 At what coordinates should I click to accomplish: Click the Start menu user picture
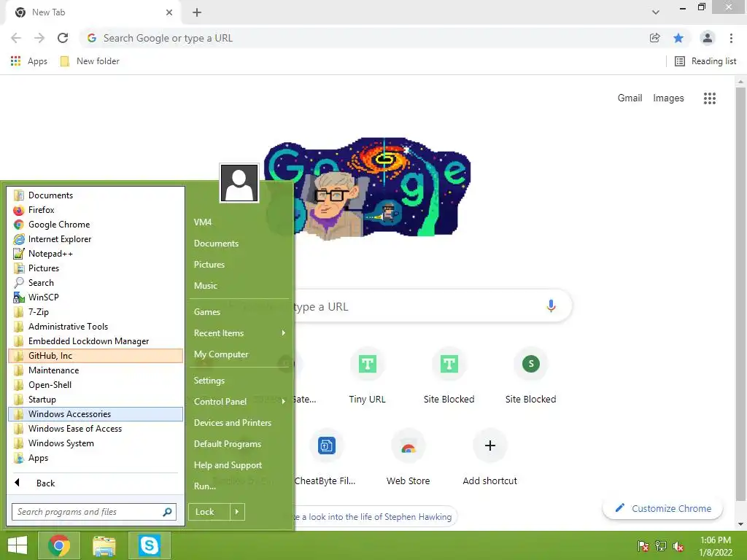coord(239,183)
